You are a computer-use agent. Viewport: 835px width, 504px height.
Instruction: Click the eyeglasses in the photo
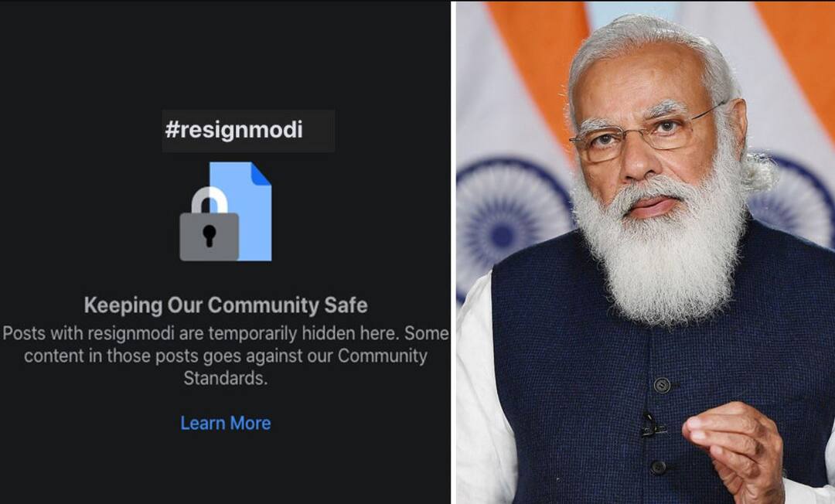647,134
